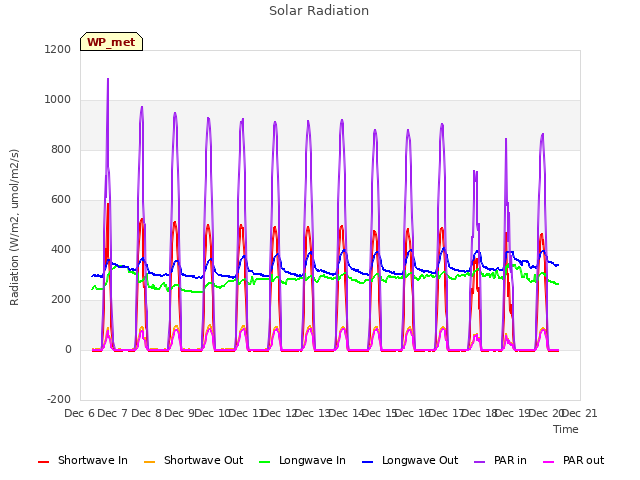The height and width of the screenshot is (480, 640).
Task: Click the Solar Radiation chart title
Action: pyautogui.click(x=319, y=11)
